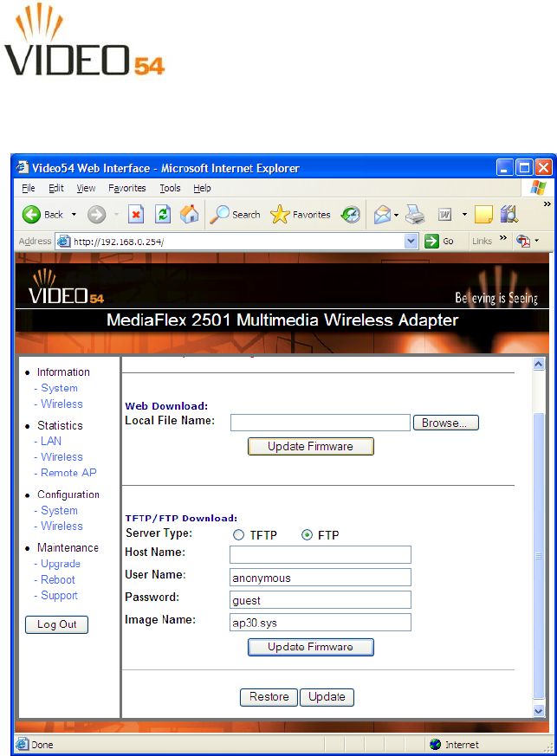Screen dimensions: 557x756
Task: Click the Windows flag logo
Action: [538, 188]
